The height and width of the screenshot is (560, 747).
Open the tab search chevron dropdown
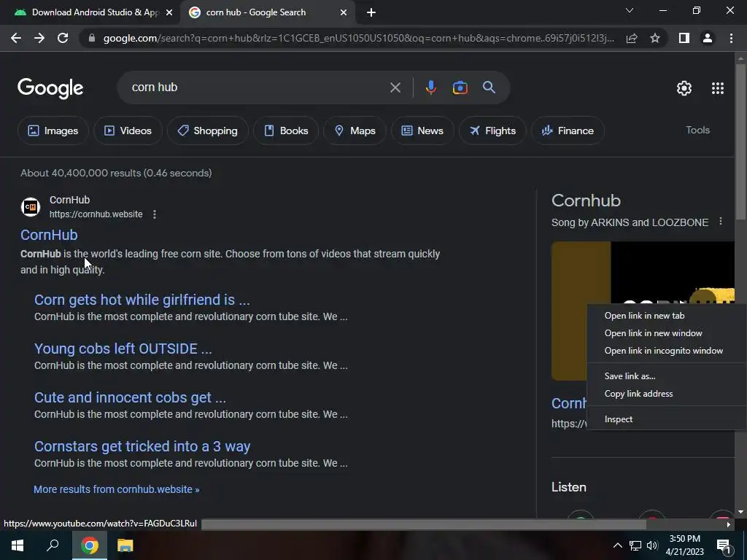pyautogui.click(x=630, y=10)
